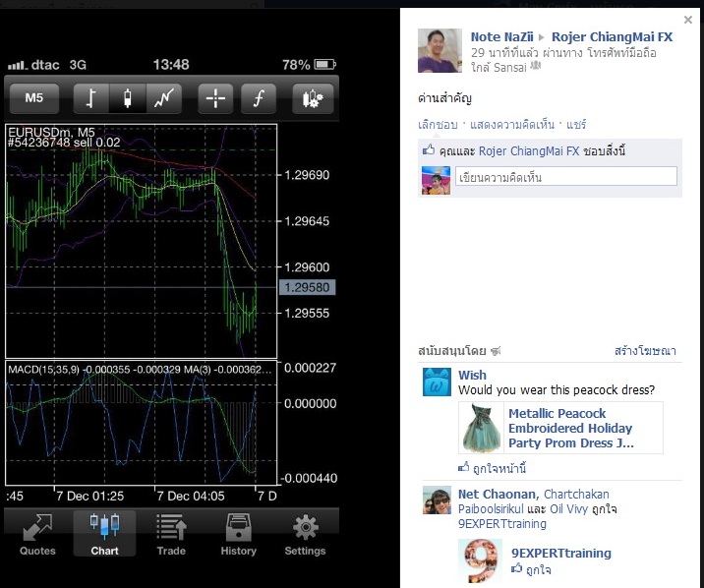The height and width of the screenshot is (588, 704).
Task: Click the แชร์ share link
Action: point(576,124)
